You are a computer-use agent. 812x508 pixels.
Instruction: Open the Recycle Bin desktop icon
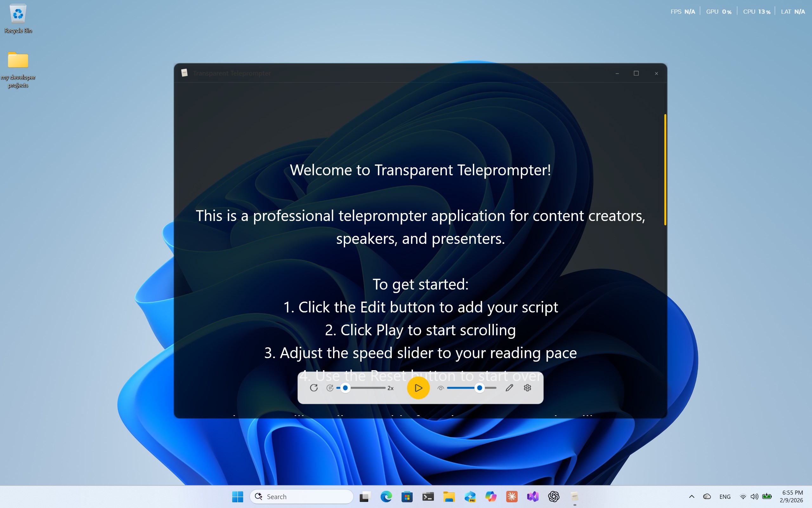pos(18,18)
